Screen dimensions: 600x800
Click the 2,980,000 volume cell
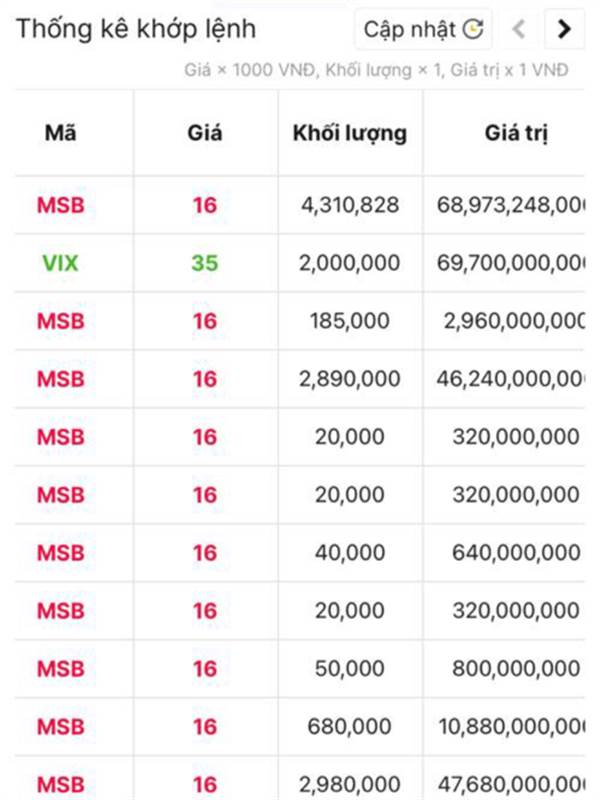350,785
